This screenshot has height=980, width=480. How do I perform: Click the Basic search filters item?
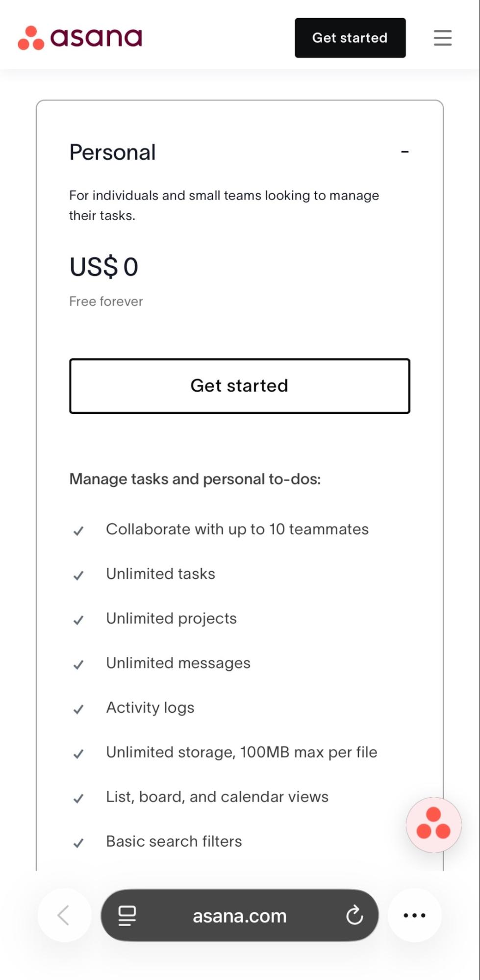174,842
